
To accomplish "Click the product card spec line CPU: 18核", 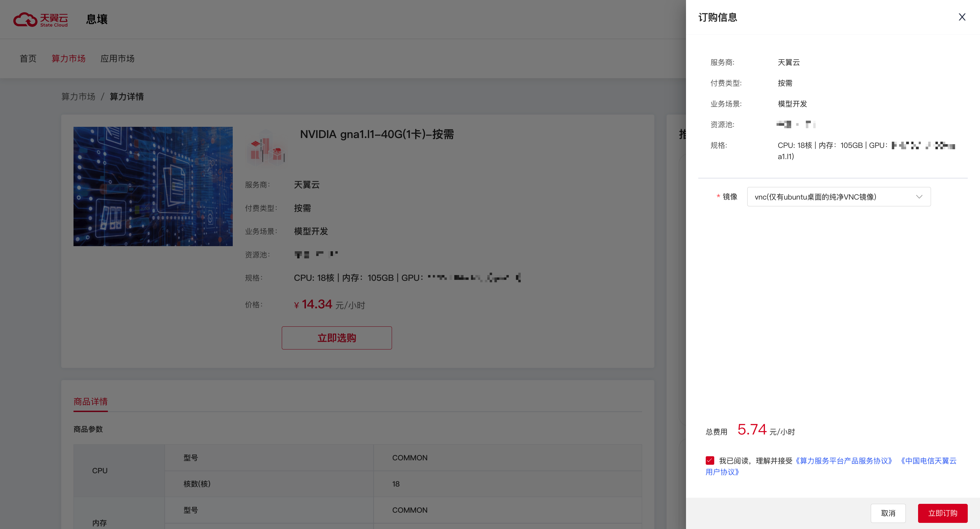I will 407,278.
